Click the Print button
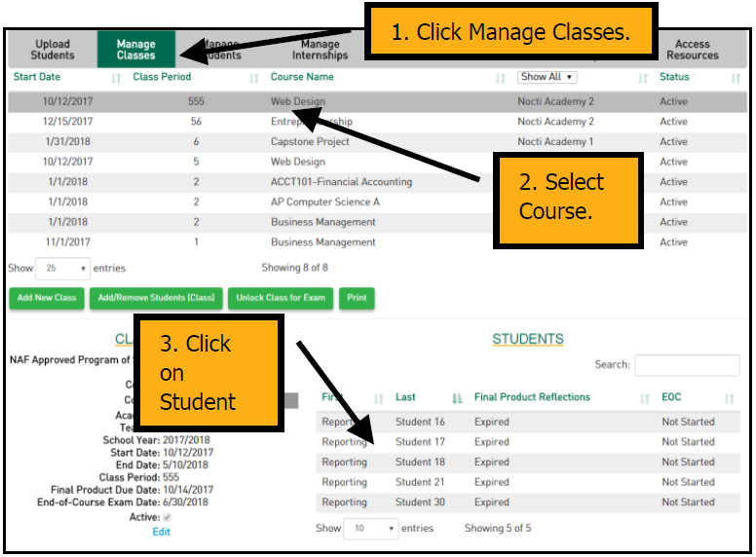This screenshot has height=557, width=756. tap(357, 298)
